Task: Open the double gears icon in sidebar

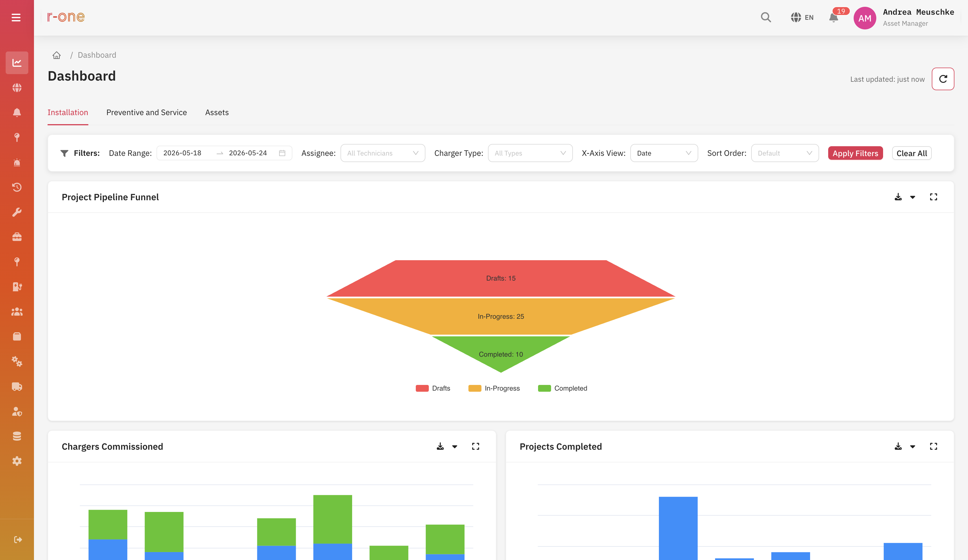Action: click(17, 361)
